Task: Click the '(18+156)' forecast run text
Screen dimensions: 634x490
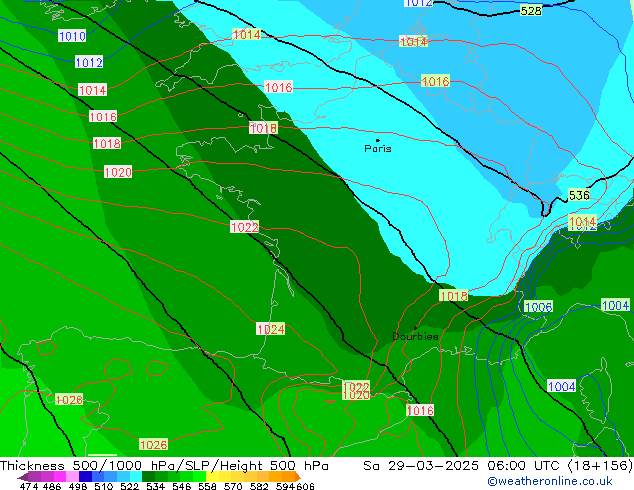Action: pos(600,466)
